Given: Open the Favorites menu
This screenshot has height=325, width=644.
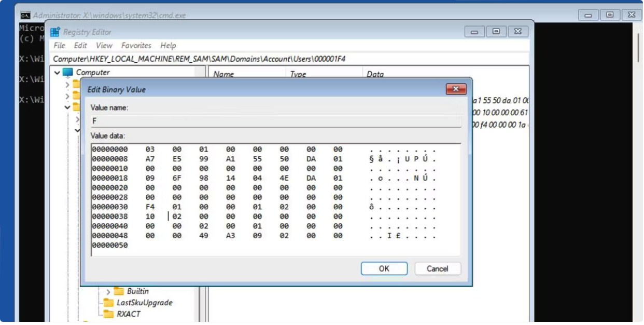Looking at the screenshot, I should 136,45.
